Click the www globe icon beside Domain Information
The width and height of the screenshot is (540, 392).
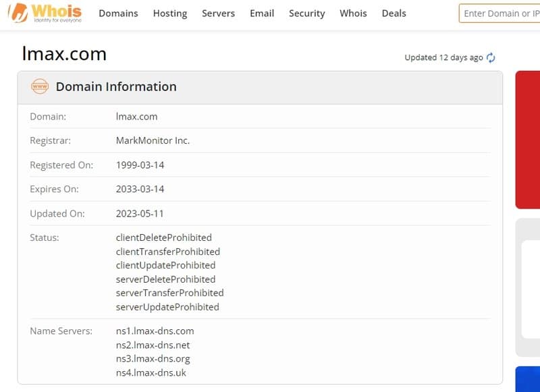[38, 86]
